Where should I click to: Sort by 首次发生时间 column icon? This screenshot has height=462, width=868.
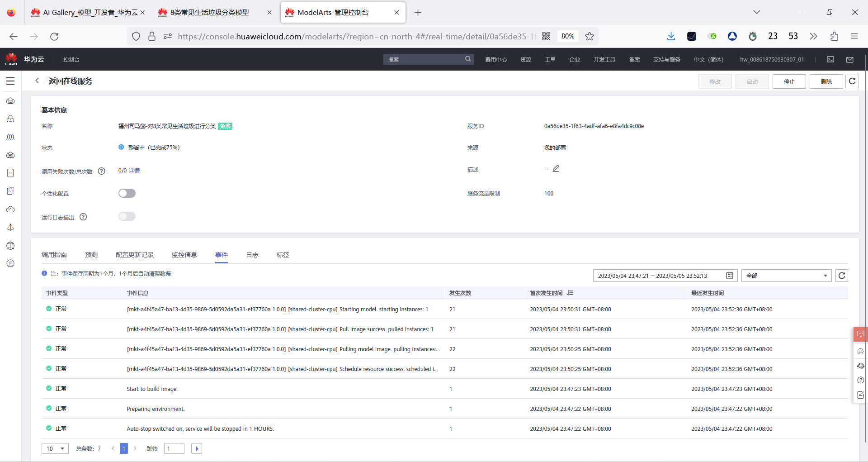click(x=570, y=293)
